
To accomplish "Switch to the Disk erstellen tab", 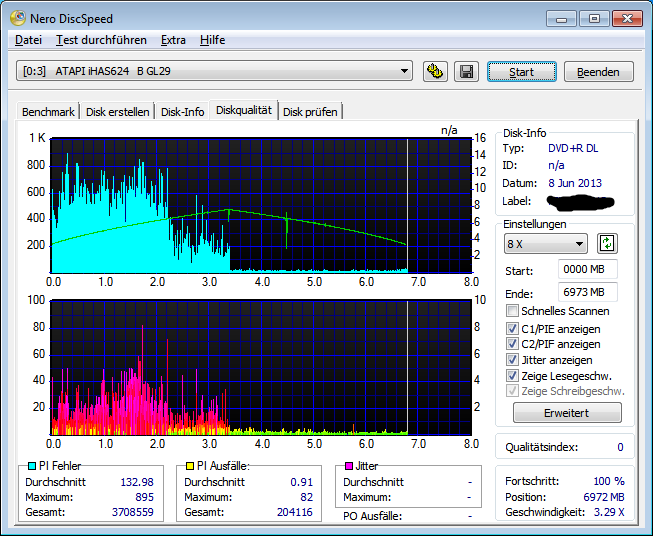I will (117, 112).
